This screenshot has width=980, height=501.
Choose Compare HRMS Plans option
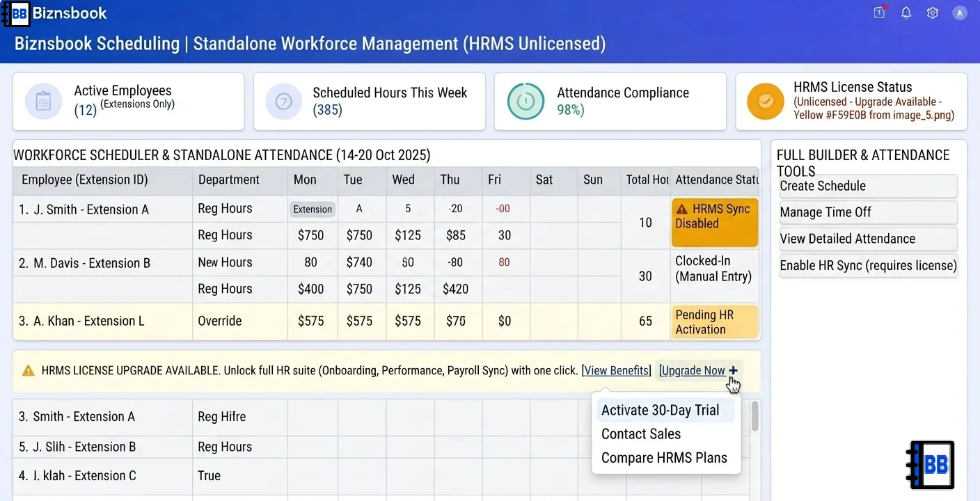(x=664, y=457)
